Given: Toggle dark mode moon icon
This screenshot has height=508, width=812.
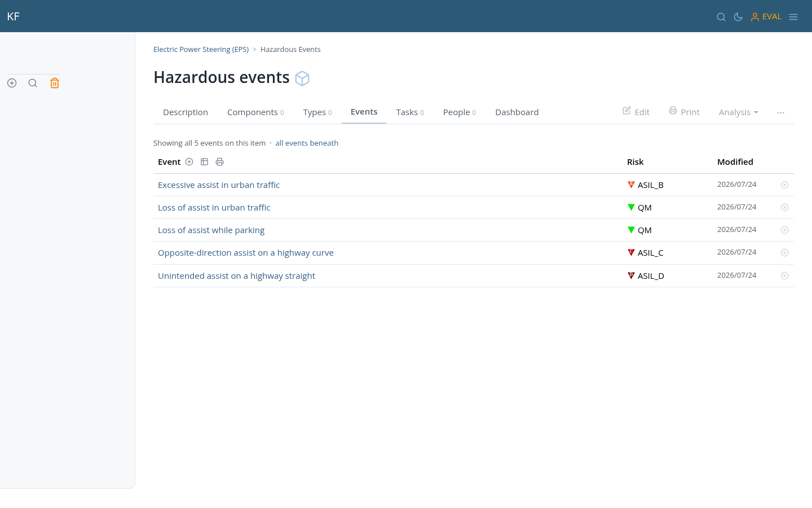Looking at the screenshot, I should 738,17.
